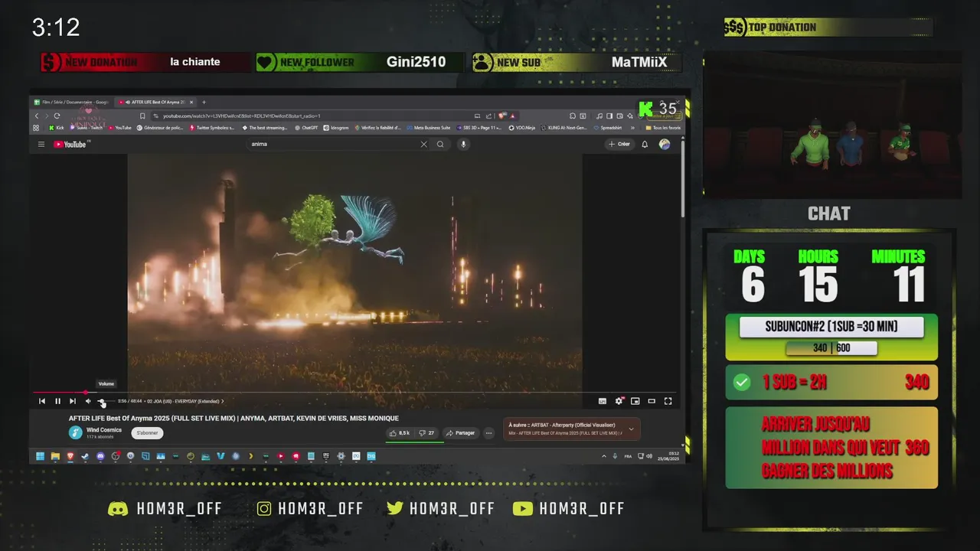Open the Brave Shields icon in the address bar

coord(502,116)
